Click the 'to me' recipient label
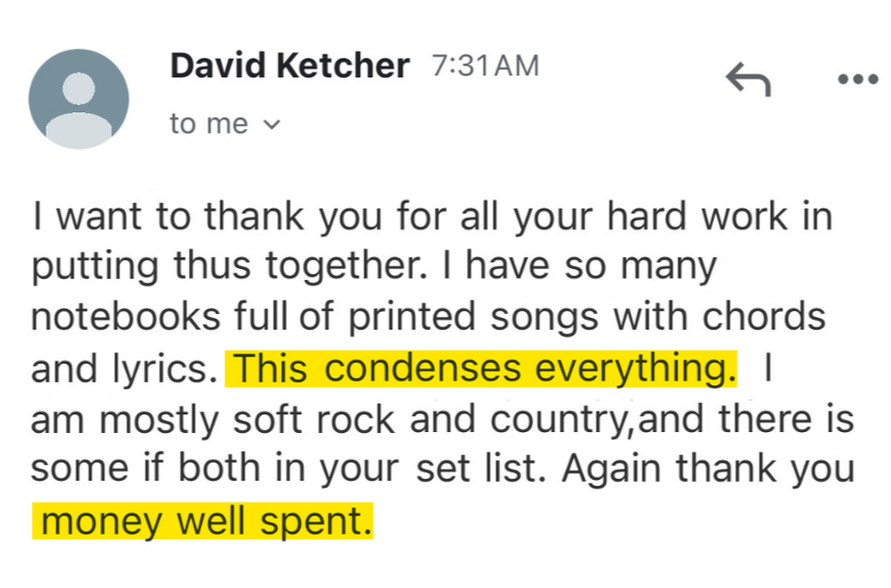This screenshot has width=891, height=588. click(x=210, y=124)
